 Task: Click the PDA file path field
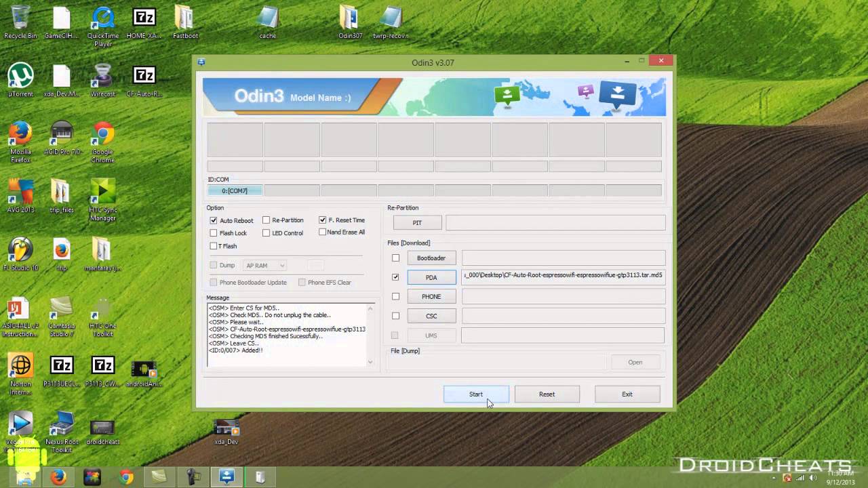point(564,276)
